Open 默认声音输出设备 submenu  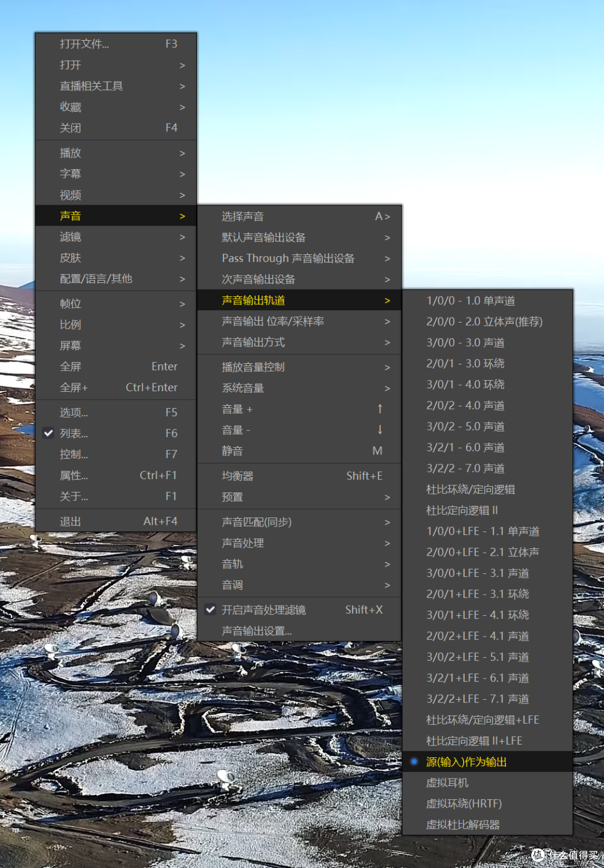point(299,238)
